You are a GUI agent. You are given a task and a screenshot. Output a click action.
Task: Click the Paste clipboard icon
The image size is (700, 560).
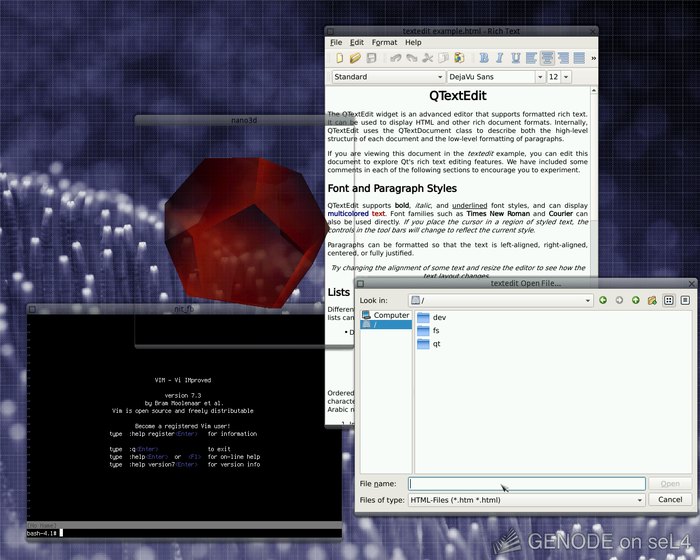pos(459,58)
